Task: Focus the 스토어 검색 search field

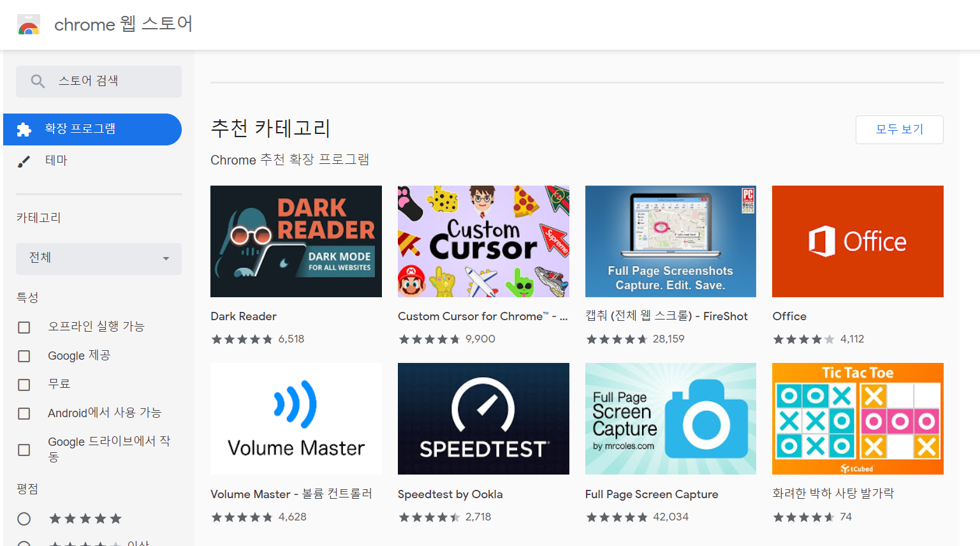Action: [99, 82]
